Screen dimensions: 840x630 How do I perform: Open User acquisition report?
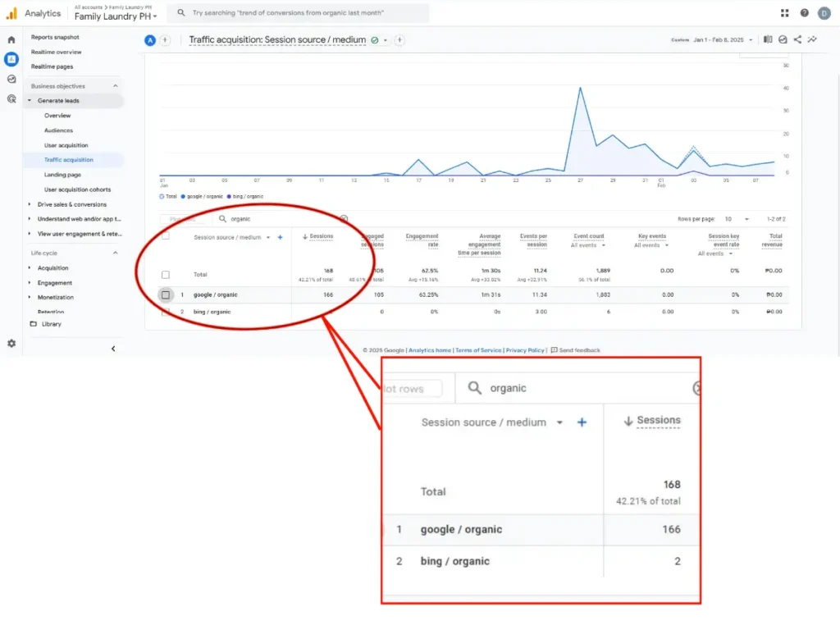[66, 145]
